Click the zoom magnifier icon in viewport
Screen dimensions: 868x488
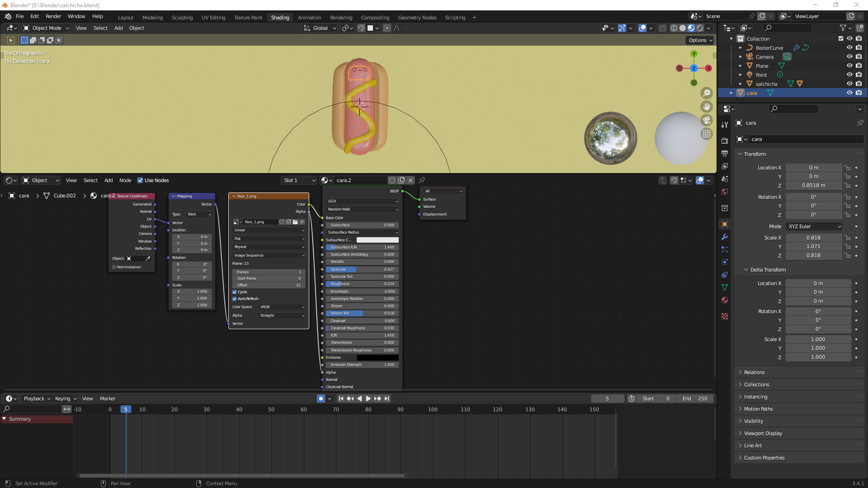[x=706, y=93]
